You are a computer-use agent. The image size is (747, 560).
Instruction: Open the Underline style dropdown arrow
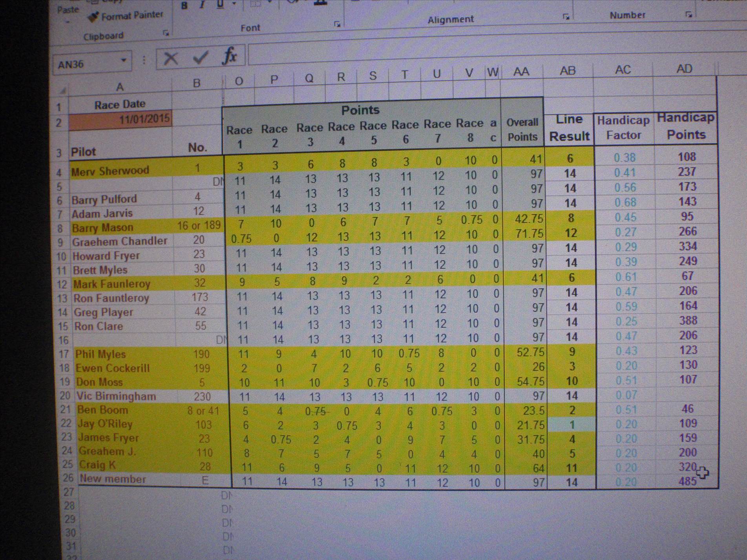click(x=234, y=4)
